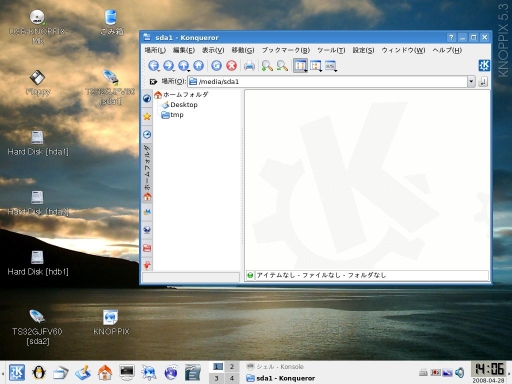Clear the location bar with black arrow icon
This screenshot has width=512, height=384.
(153, 82)
